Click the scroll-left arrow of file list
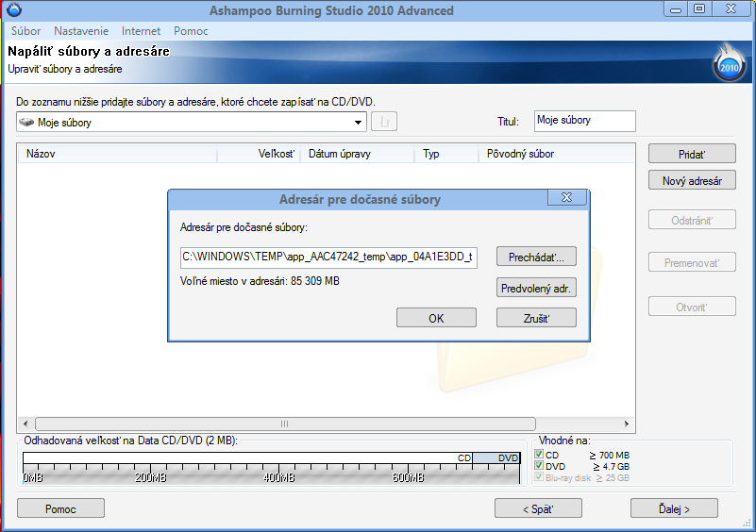This screenshot has height=532, width=756. pyautogui.click(x=25, y=424)
